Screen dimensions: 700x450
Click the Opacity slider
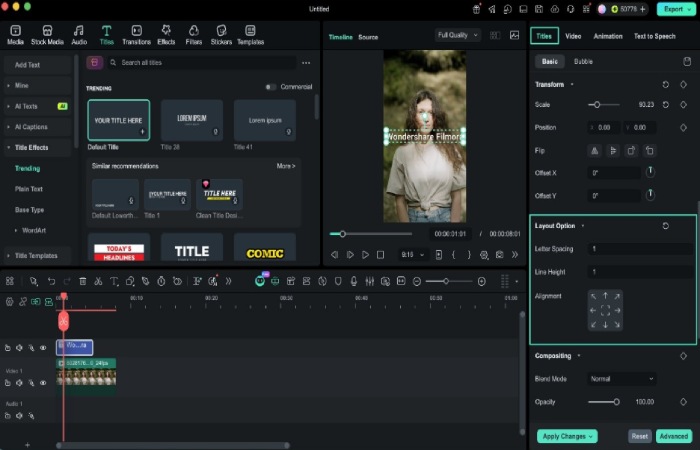pyautogui.click(x=604, y=402)
